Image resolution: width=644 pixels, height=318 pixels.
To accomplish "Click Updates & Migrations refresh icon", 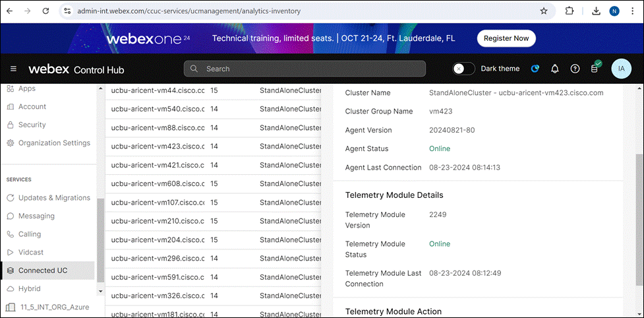I will coord(11,198).
